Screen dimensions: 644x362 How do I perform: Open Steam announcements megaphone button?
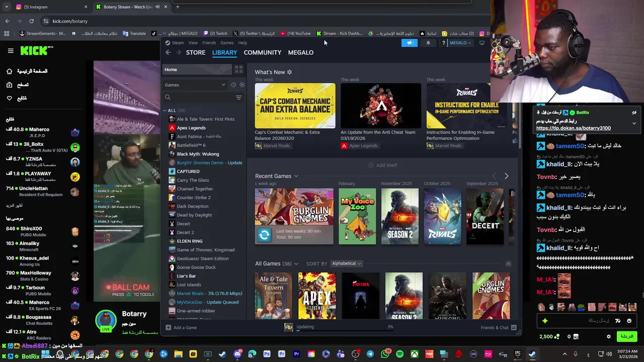tap(410, 43)
